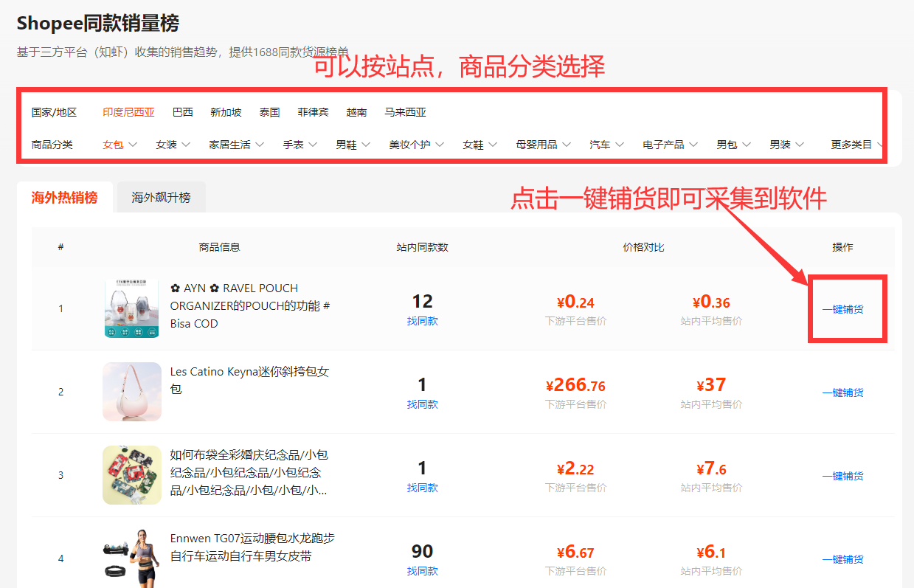Open Ennwen TG07 waist bag thumbnail
Viewport: 914px width, 588px height.
[132, 558]
